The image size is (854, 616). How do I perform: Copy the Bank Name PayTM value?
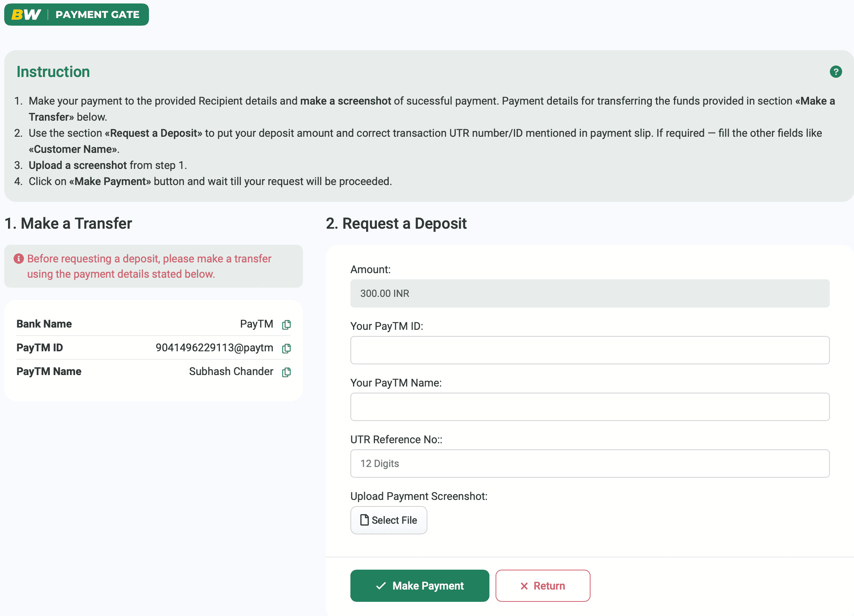point(286,324)
